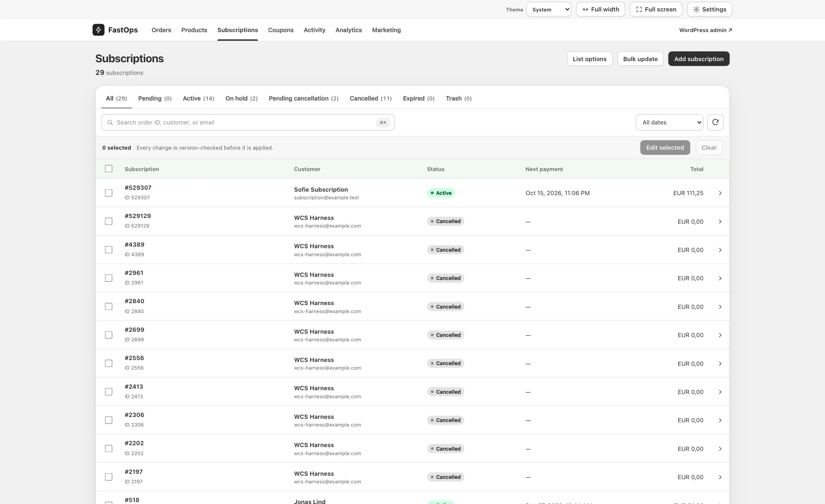Viewport: 825px width, 504px height.
Task: Check the box for subscription #2413
Action: click(x=108, y=392)
